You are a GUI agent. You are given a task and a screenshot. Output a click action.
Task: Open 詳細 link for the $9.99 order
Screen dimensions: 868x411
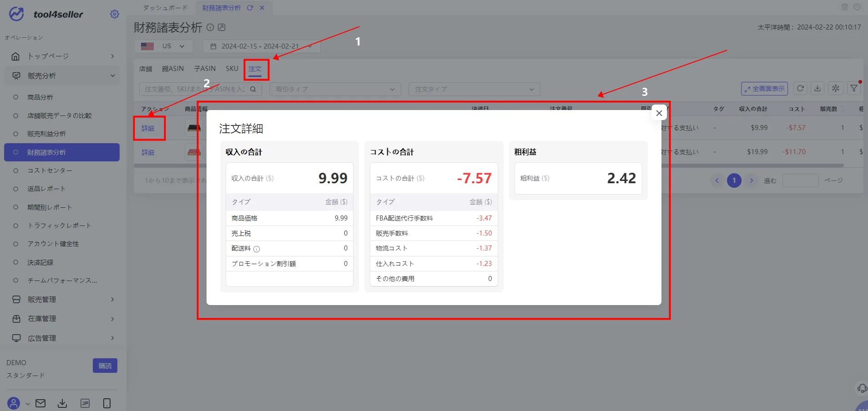148,128
